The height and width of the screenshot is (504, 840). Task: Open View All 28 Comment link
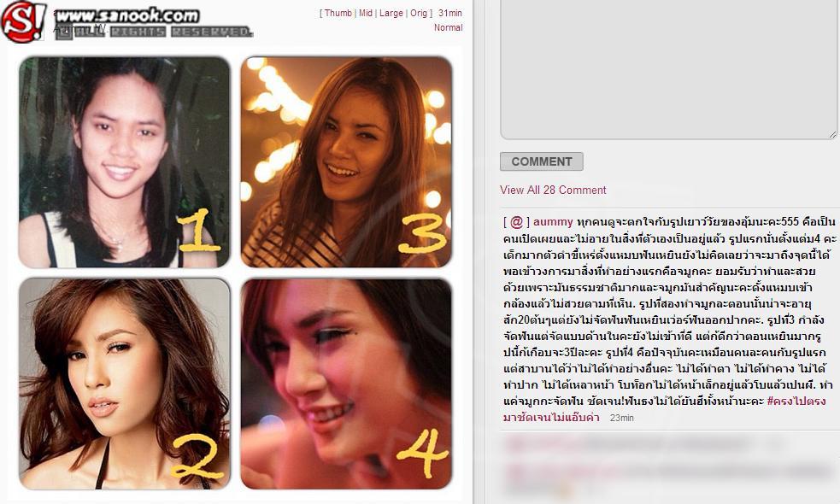(x=553, y=190)
